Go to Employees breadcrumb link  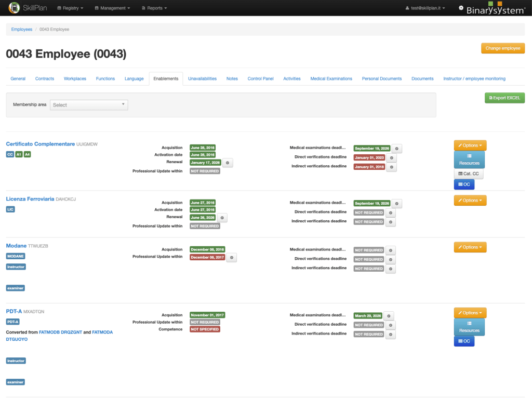(x=22, y=30)
